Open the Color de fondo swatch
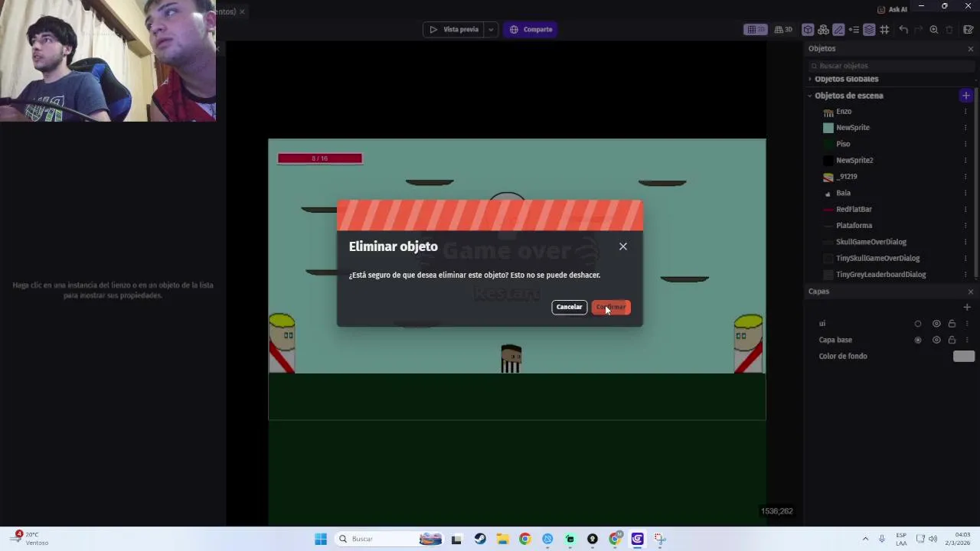 point(964,356)
